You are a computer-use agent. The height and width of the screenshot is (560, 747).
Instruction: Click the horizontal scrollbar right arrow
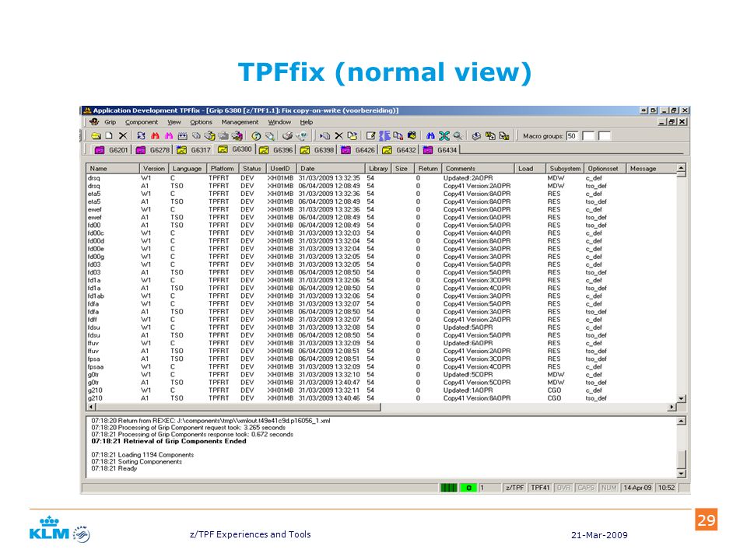(x=672, y=407)
